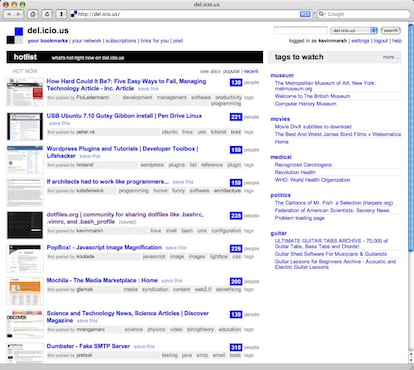Open the museum tag heading

point(282,76)
